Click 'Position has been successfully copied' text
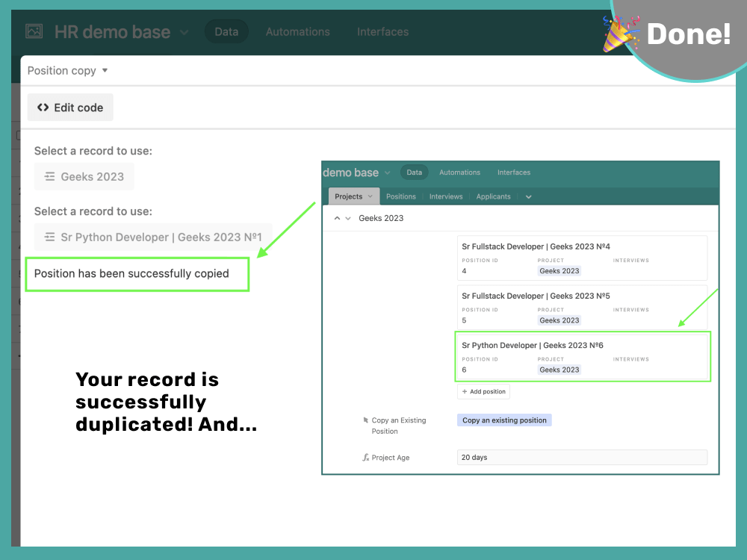The height and width of the screenshot is (560, 747). click(x=131, y=274)
